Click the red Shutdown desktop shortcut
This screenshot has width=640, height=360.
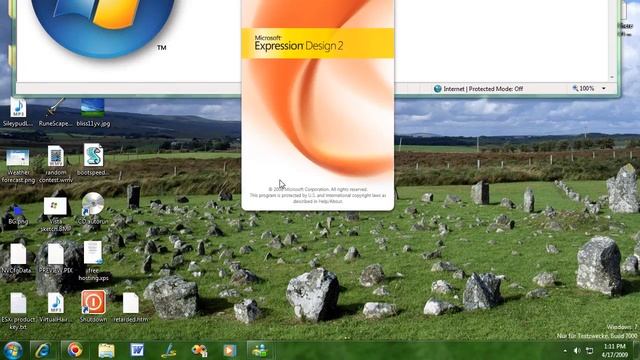93,306
